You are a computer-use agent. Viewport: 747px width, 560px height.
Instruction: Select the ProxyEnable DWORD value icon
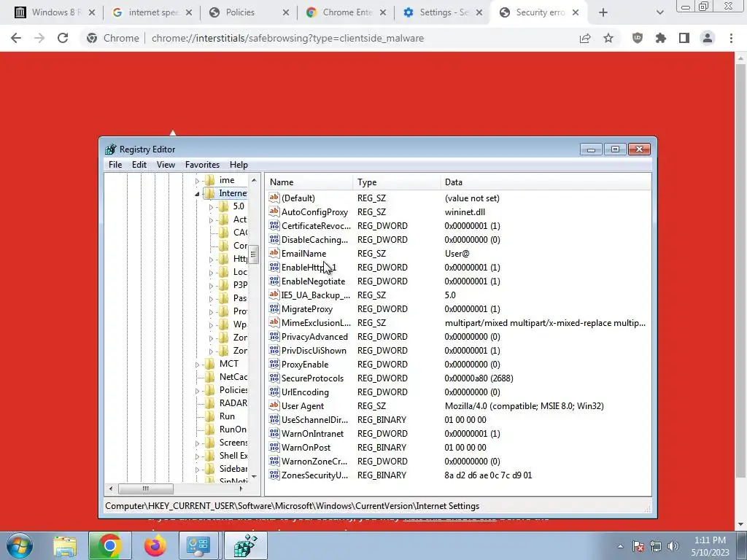click(274, 364)
